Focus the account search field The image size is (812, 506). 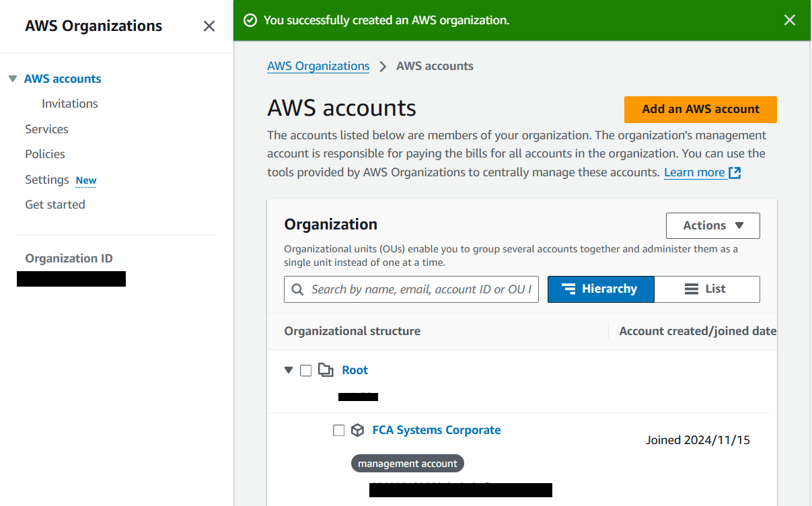(x=411, y=289)
